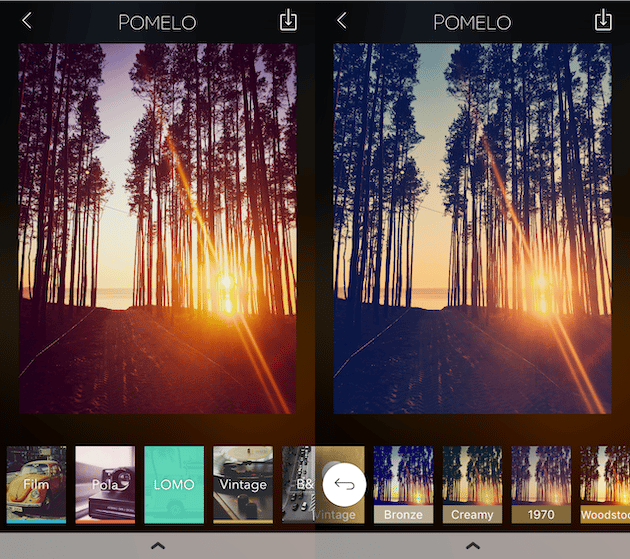Apply the Creamy filter

click(472, 485)
